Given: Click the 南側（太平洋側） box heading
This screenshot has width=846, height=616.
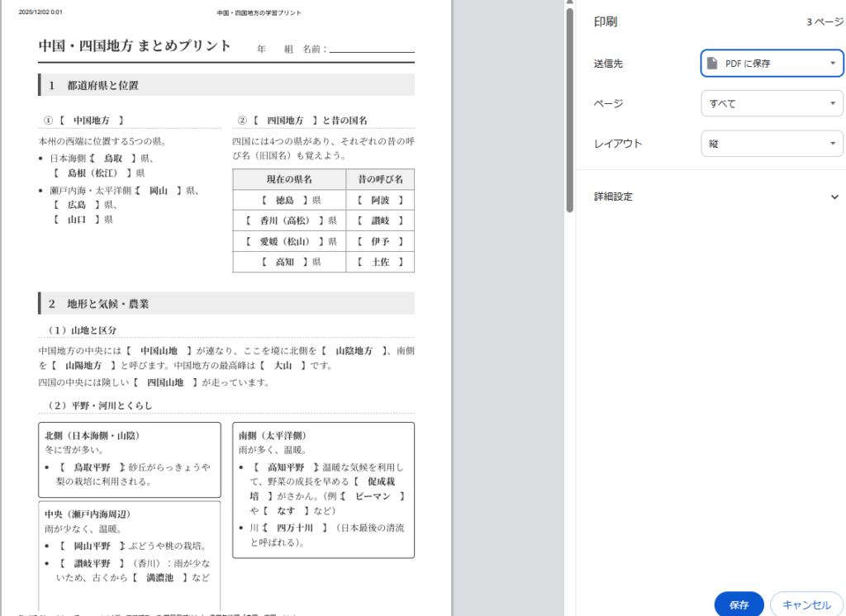Looking at the screenshot, I should 273,435.
